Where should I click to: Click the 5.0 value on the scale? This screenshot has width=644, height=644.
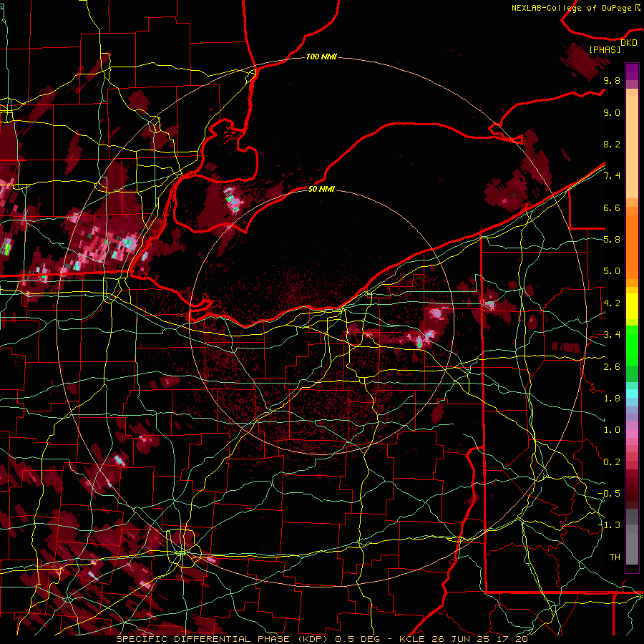pos(612,271)
